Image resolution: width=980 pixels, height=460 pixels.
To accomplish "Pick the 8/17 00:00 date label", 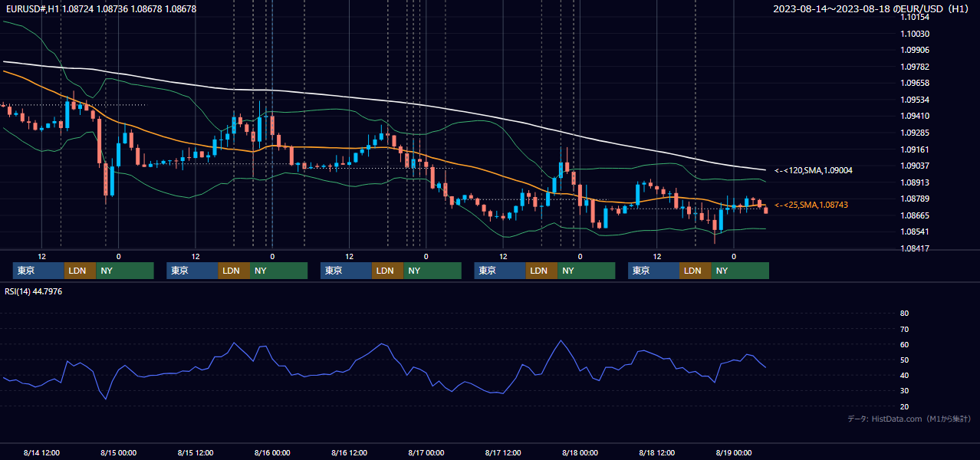I will 426,452.
